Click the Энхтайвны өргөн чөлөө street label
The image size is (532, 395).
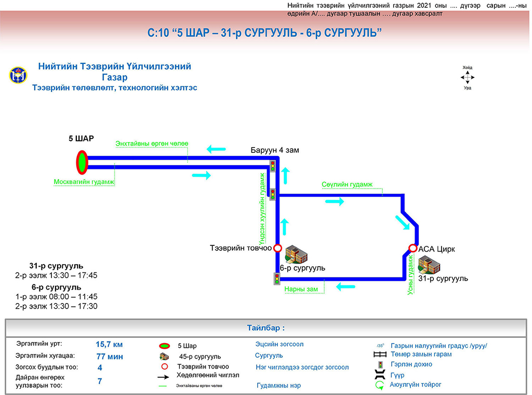pos(152,143)
